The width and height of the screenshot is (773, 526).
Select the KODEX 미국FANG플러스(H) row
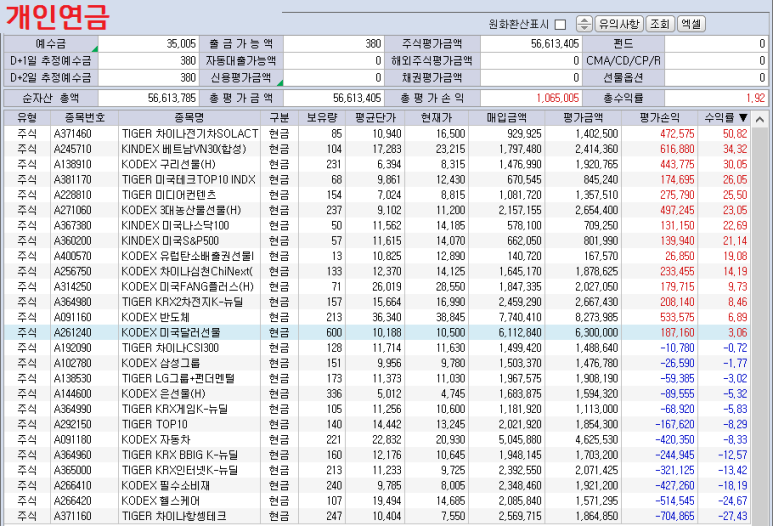(377, 286)
